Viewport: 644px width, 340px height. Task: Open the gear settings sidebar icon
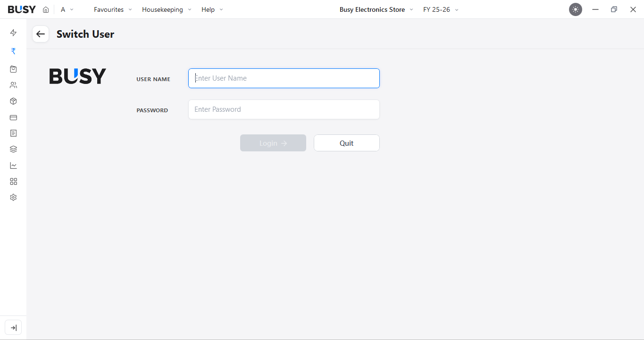(x=13, y=198)
